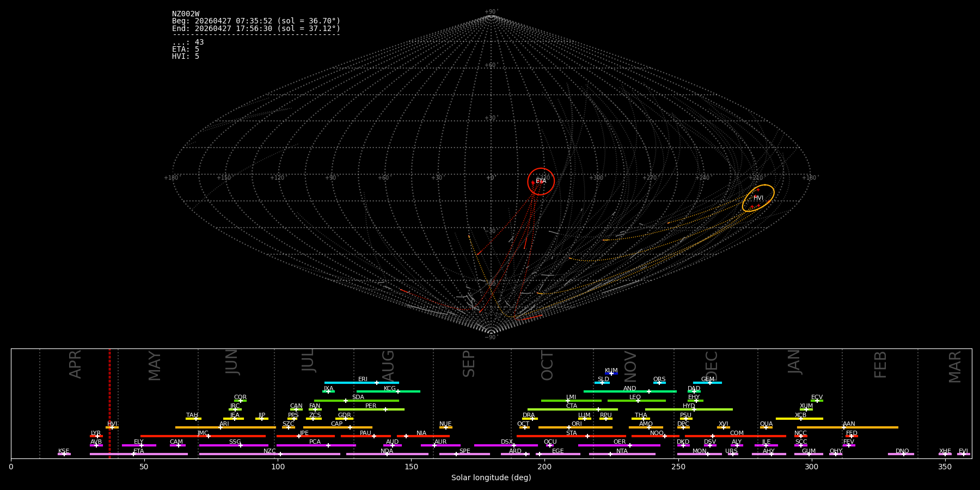Screen dimensions: 980x490
Task: Click the KCG shower label
Action: click(x=390, y=389)
